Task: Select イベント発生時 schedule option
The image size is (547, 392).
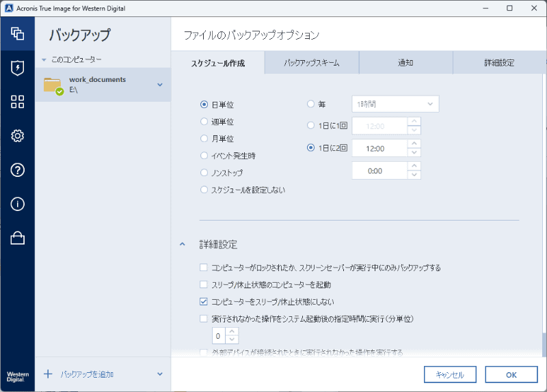Action: 204,156
